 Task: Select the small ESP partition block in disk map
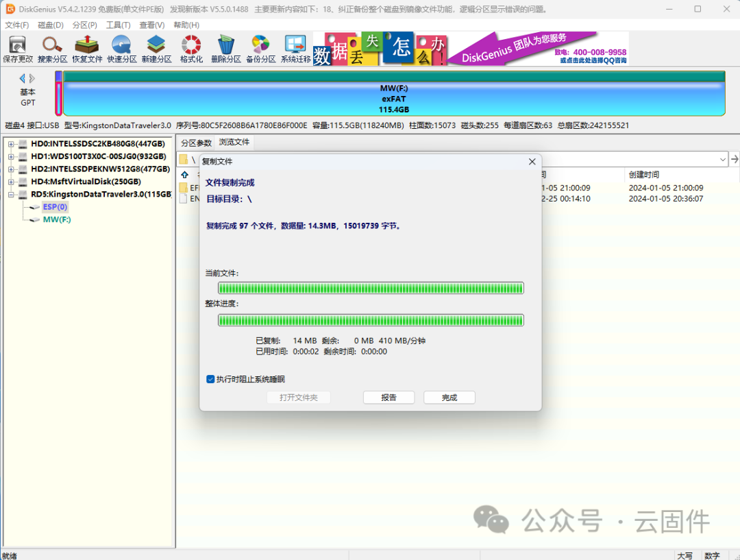[x=58, y=93]
